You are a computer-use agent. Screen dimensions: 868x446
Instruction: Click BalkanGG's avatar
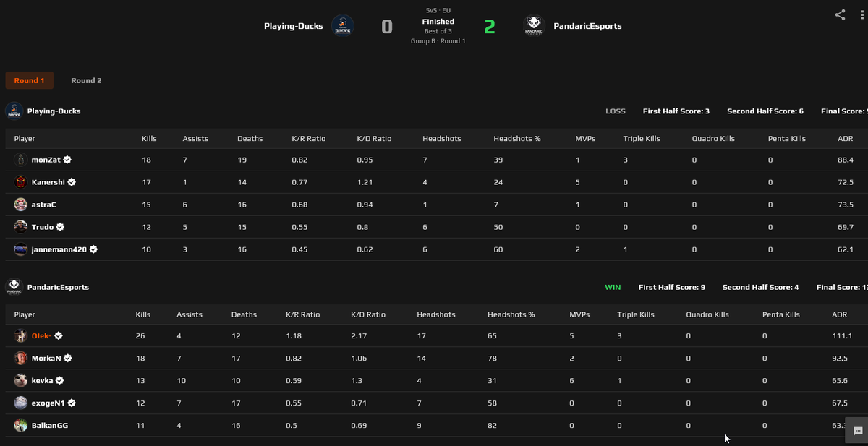coord(20,426)
